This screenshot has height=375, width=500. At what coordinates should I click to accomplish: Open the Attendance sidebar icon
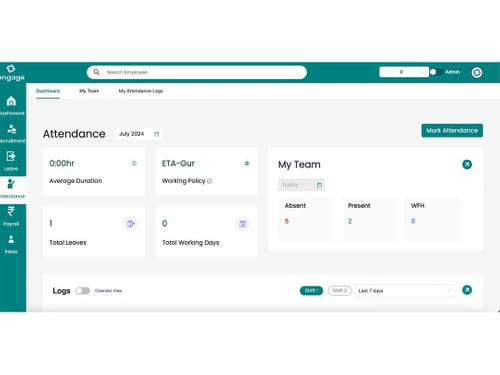point(11,184)
